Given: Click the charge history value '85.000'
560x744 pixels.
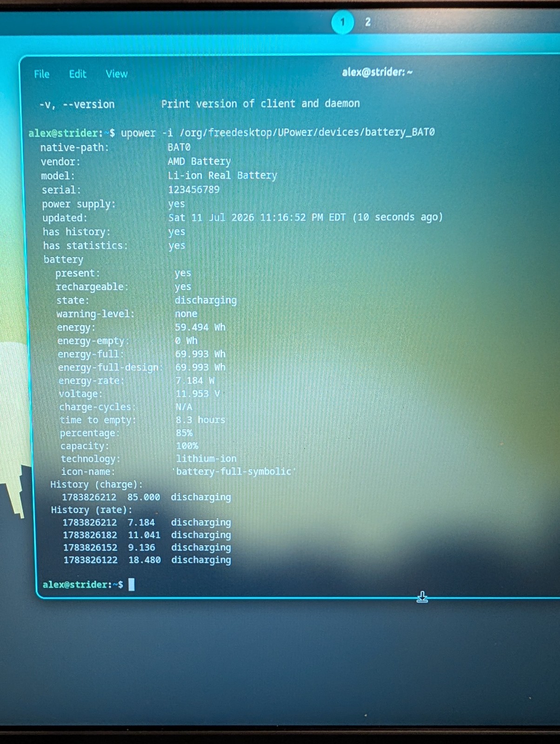Looking at the screenshot, I should click(x=144, y=497).
